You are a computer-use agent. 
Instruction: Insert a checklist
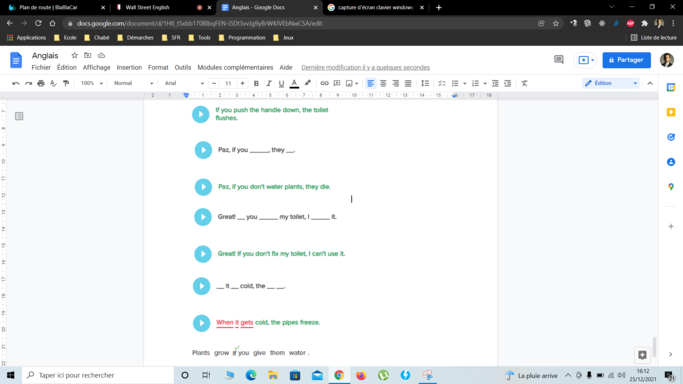tap(442, 83)
